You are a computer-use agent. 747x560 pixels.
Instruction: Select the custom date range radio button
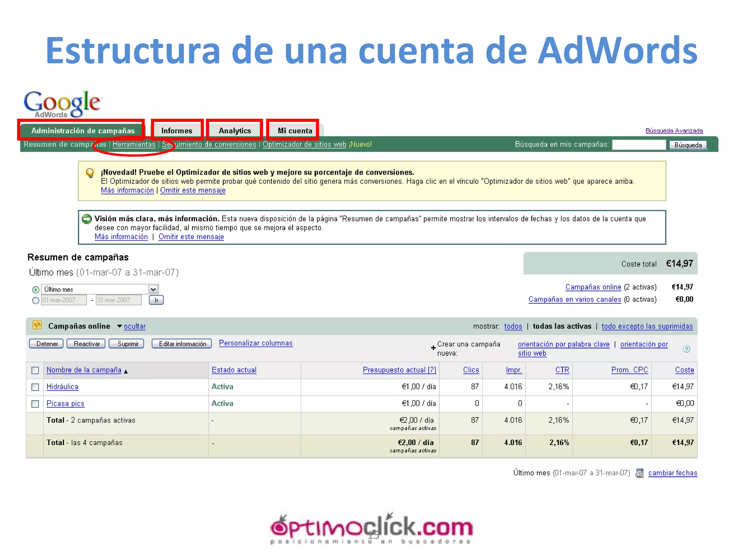point(35,301)
